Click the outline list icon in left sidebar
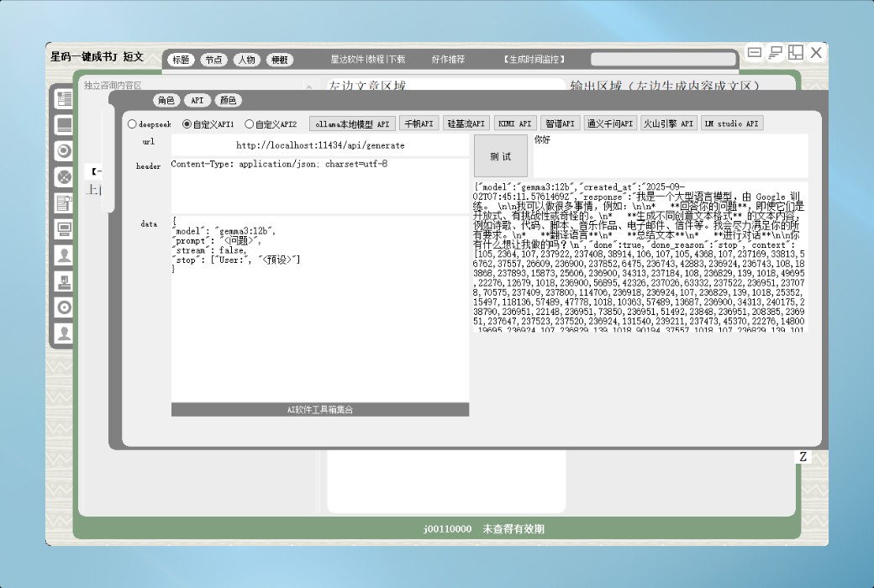This screenshot has height=588, width=874. pyautogui.click(x=63, y=99)
